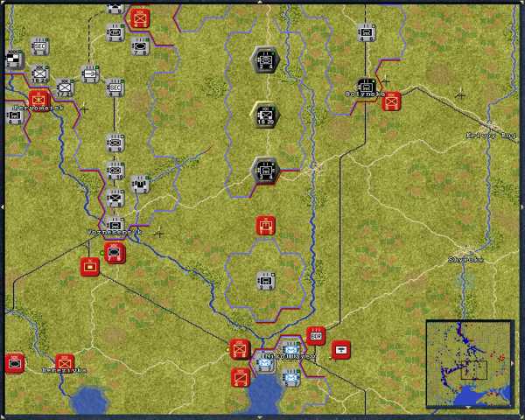
Task: Select the gray infantry division rated 17-23
Action: click(x=65, y=87)
